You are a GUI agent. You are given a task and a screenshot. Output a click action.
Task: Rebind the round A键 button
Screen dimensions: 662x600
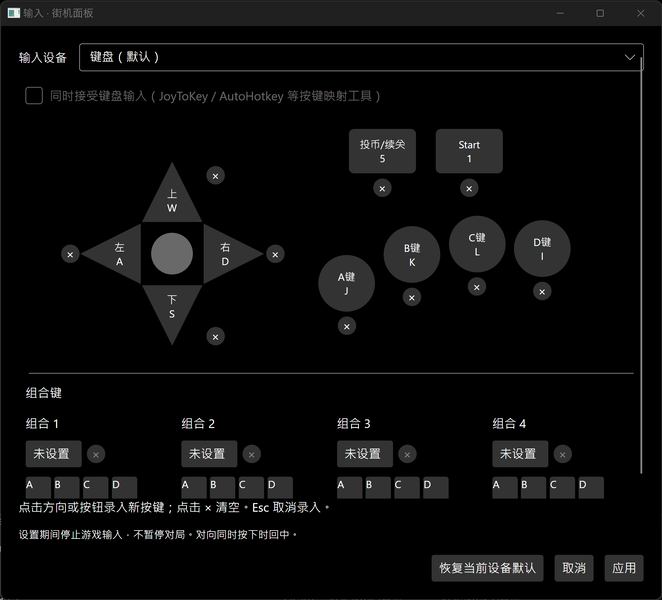pyautogui.click(x=347, y=283)
